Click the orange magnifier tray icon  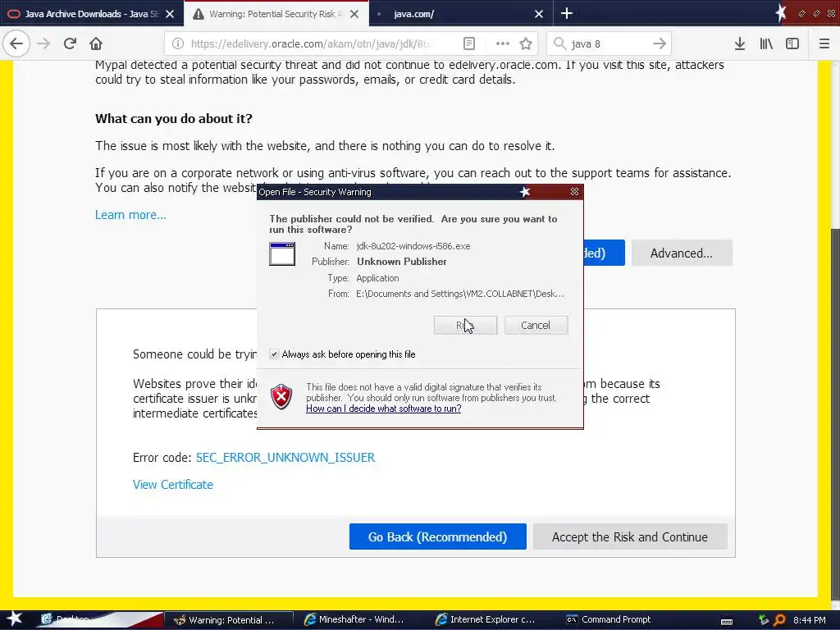click(x=779, y=620)
